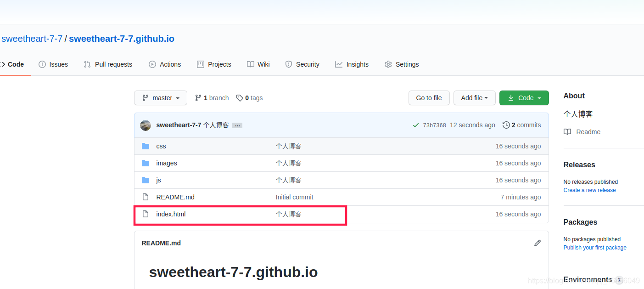Image resolution: width=644 pixels, height=289 pixels.
Task: Switch to the Projects tab
Action: (x=214, y=64)
